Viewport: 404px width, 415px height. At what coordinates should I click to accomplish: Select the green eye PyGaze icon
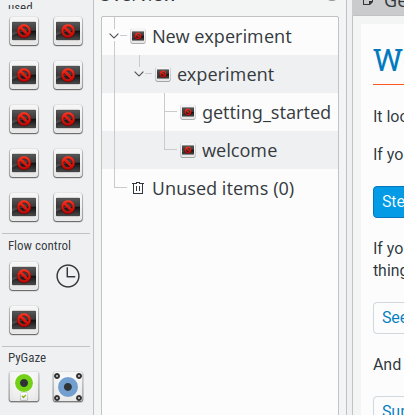pyautogui.click(x=24, y=387)
